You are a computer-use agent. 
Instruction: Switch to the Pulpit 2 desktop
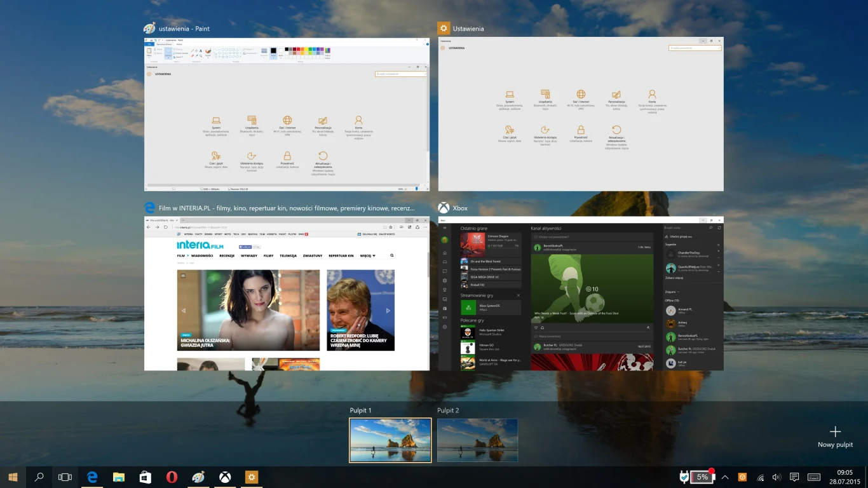[477, 440]
